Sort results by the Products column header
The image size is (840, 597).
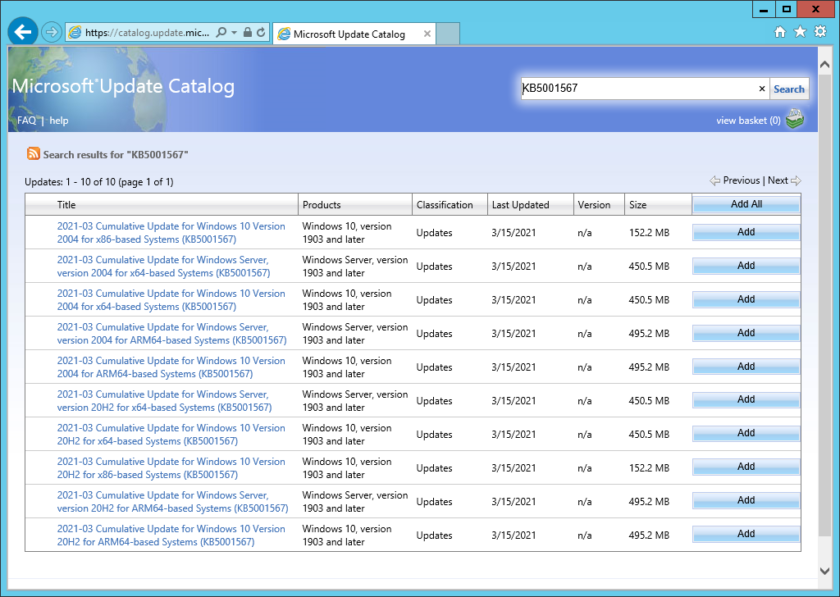coord(321,205)
